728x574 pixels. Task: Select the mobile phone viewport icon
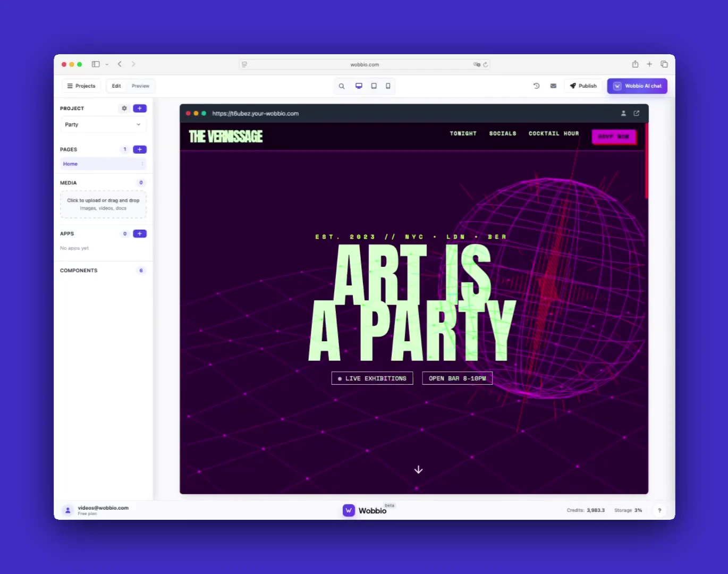click(x=388, y=86)
